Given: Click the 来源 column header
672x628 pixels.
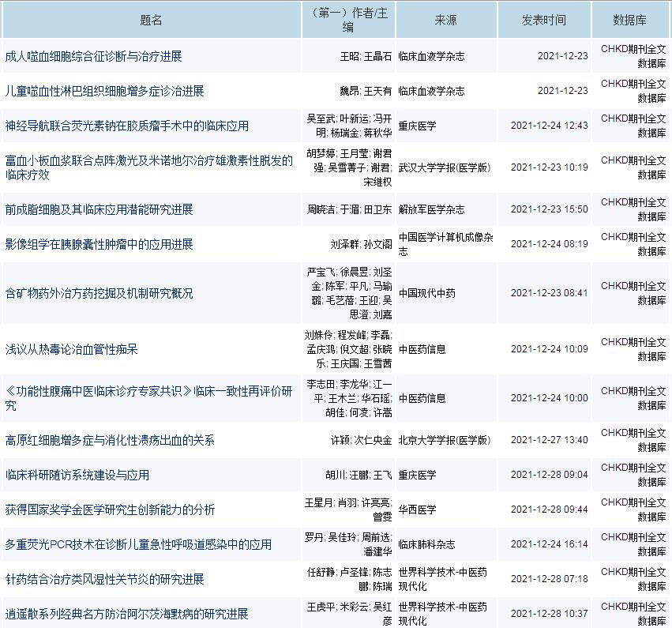Looking at the screenshot, I should 445,20.
